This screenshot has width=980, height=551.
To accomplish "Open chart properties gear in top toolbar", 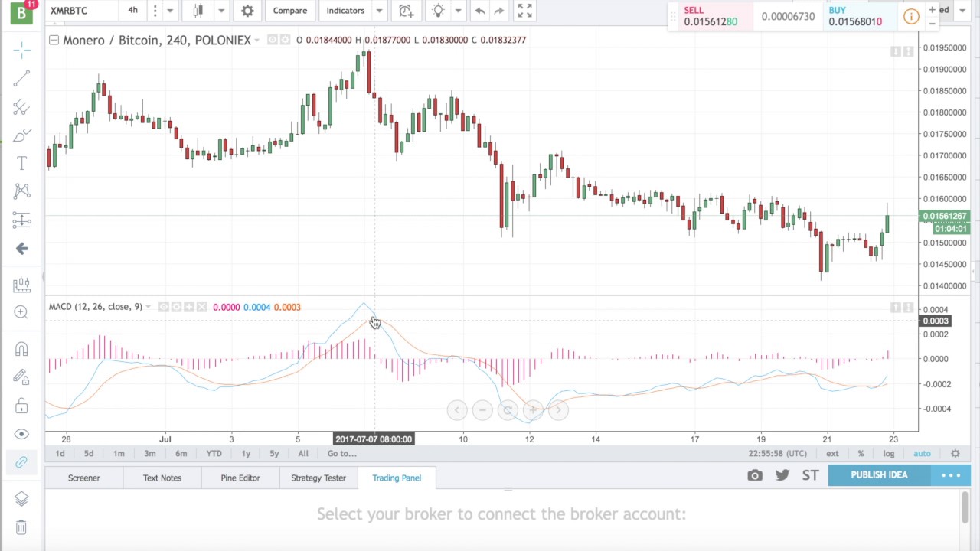I will pos(247,11).
